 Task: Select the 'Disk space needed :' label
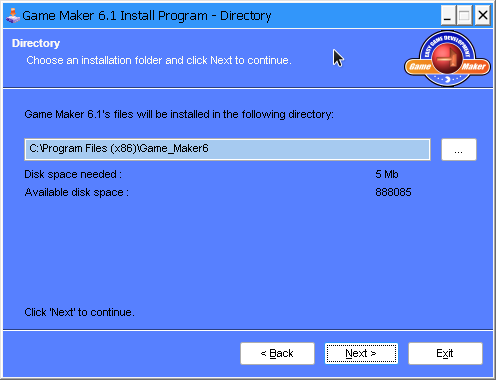tap(73, 174)
